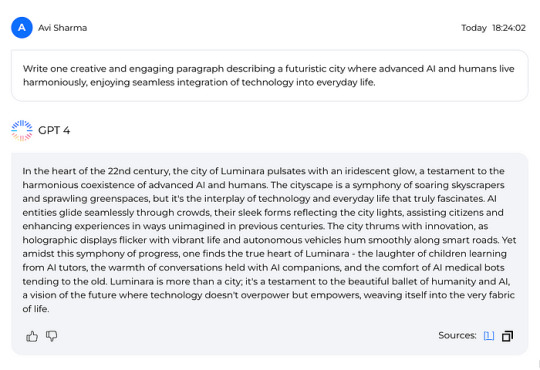Screen dimensions: 540x370
Task: Click Avi Sharma's blue avatar circle
Action: coord(22,28)
